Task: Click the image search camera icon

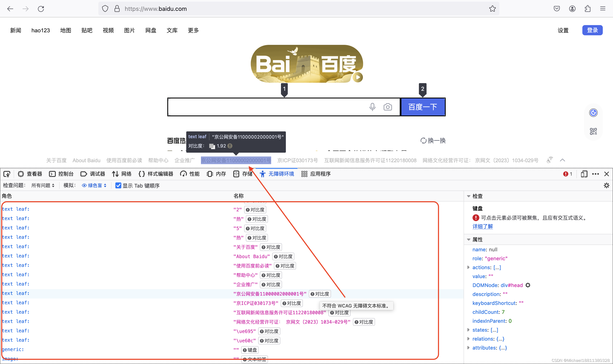Action: click(x=387, y=107)
